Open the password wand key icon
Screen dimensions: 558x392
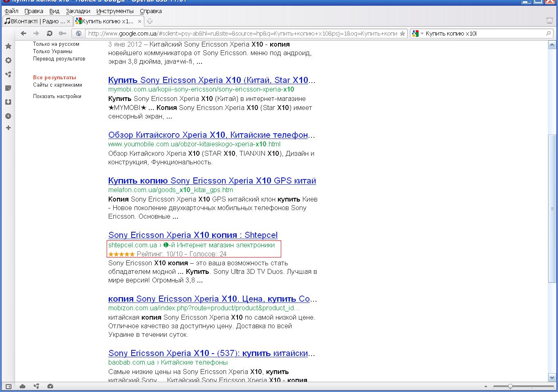click(x=63, y=34)
